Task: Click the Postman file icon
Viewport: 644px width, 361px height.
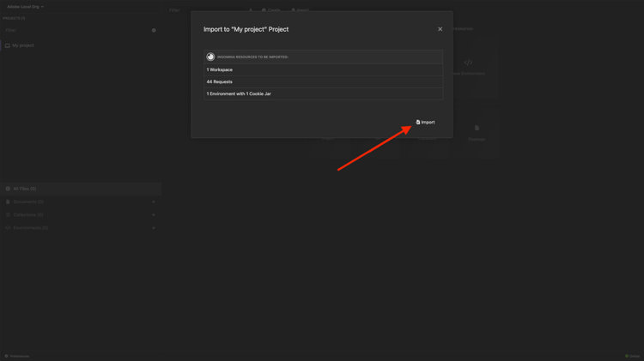Action: pyautogui.click(x=477, y=128)
